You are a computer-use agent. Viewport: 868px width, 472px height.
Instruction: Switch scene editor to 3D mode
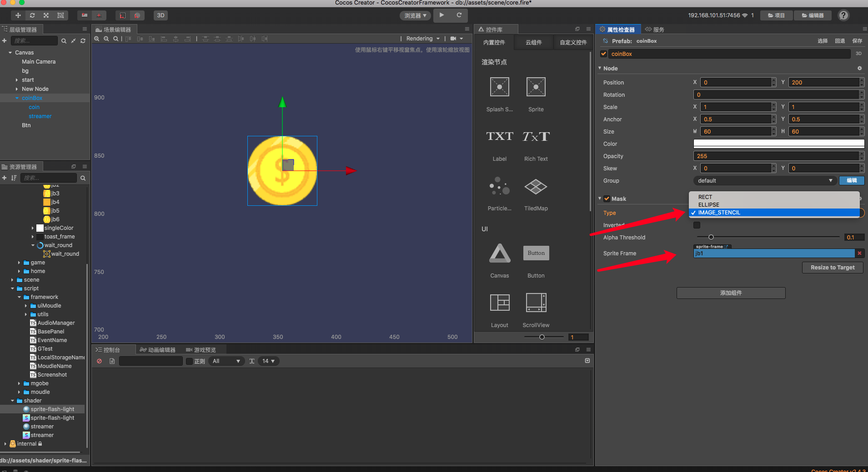[160, 15]
